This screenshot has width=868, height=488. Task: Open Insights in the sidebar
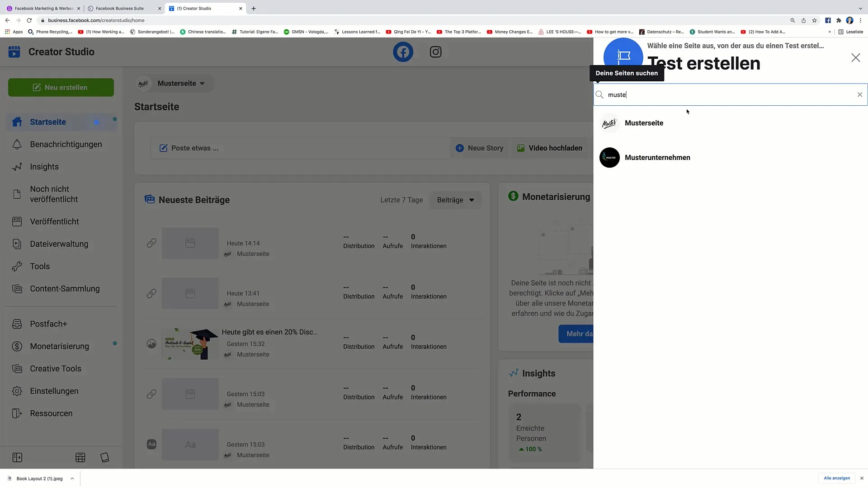(61, 167)
